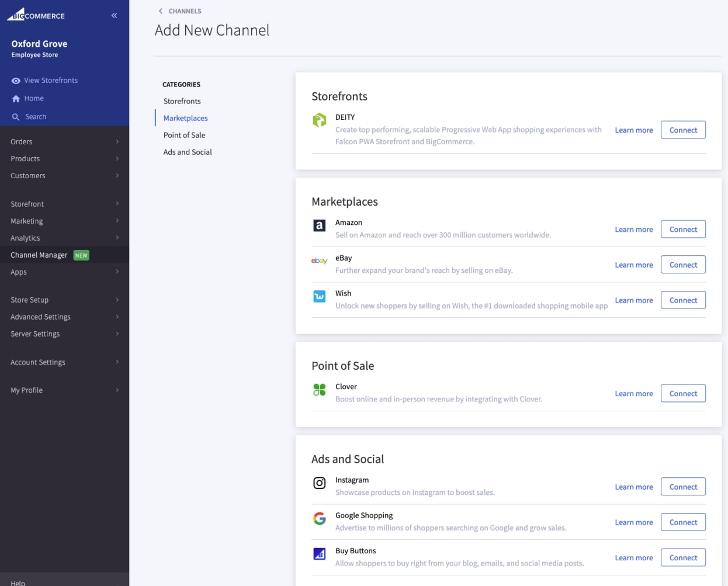
Task: Click the BigCommerce logo
Action: [36, 15]
